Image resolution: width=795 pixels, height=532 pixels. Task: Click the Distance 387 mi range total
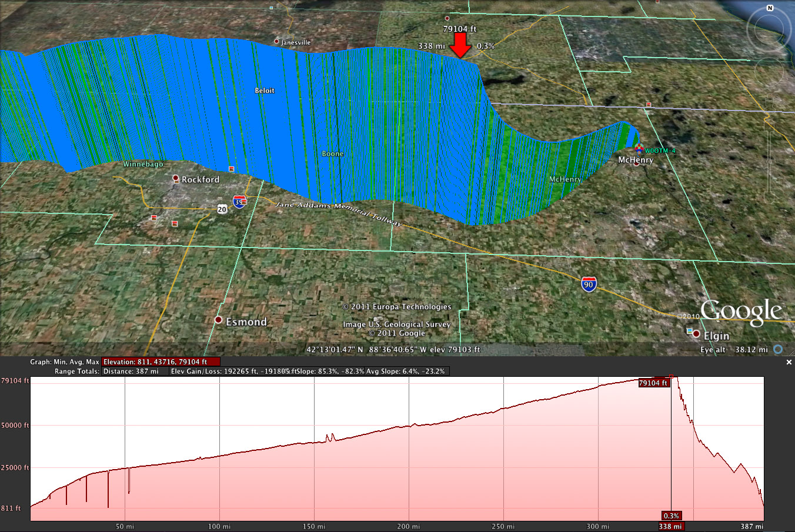135,372
